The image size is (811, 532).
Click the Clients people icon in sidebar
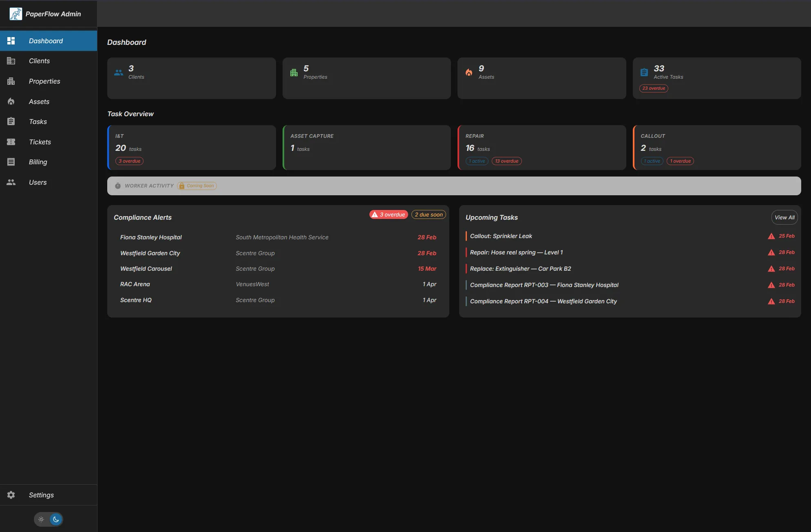pyautogui.click(x=11, y=61)
